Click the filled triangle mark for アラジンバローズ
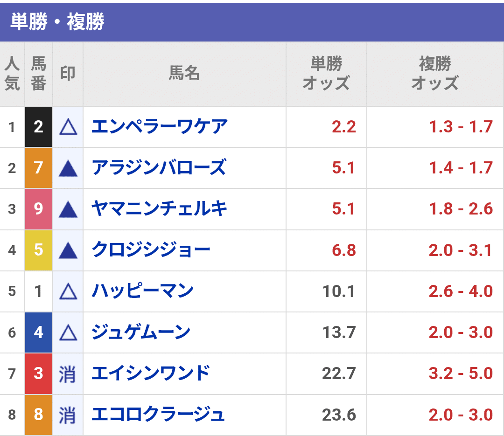Screen dimensions: 504x436 (x=68, y=168)
